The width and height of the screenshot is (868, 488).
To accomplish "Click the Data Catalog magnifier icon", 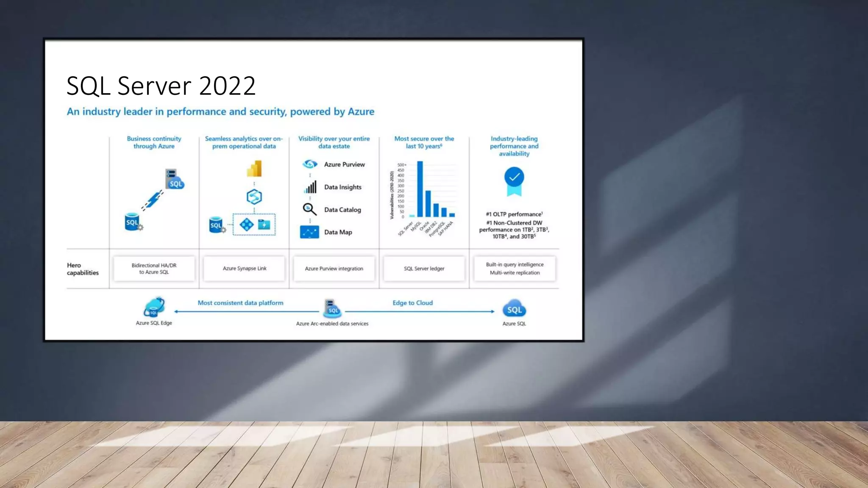I will coord(309,209).
